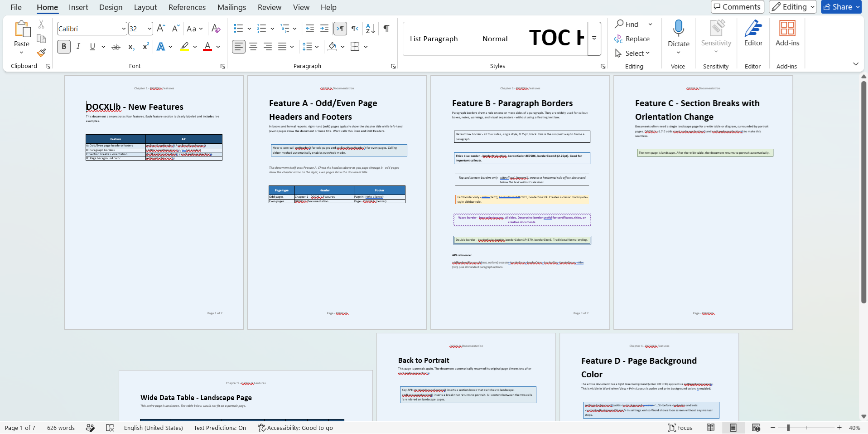This screenshot has width=868, height=434.
Task: Click the Format Painter brush icon
Action: coord(41,53)
